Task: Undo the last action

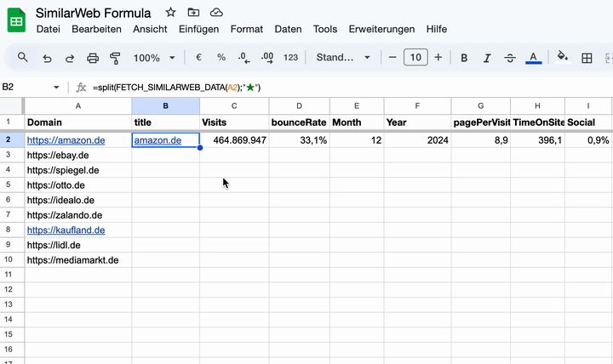Action: point(47,58)
